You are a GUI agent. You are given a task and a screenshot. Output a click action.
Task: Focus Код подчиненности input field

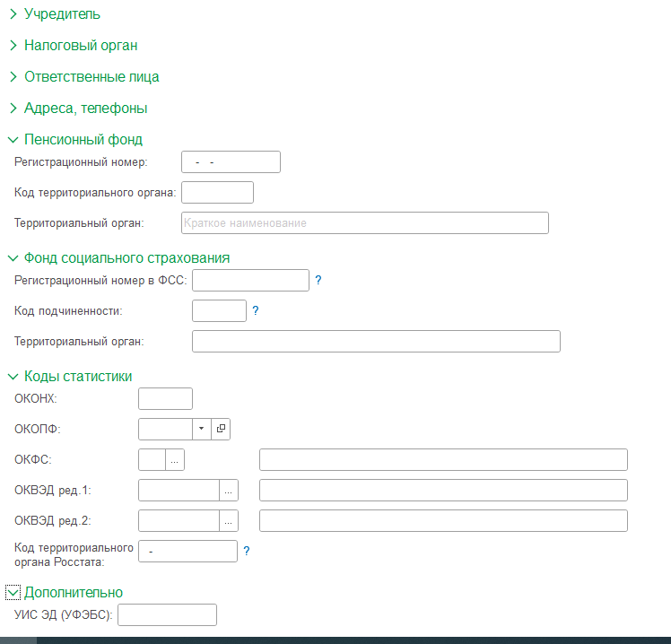219,310
